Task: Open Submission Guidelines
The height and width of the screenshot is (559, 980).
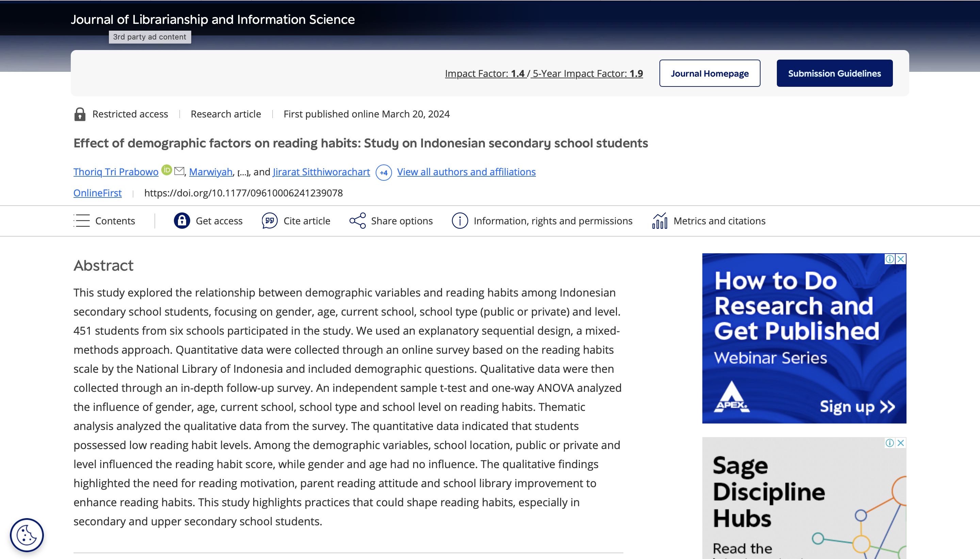Action: 834,73
